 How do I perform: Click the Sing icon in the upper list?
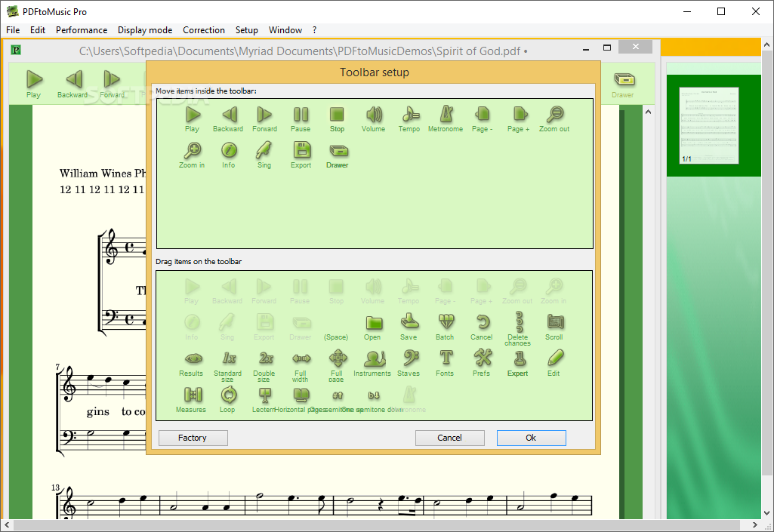point(264,150)
